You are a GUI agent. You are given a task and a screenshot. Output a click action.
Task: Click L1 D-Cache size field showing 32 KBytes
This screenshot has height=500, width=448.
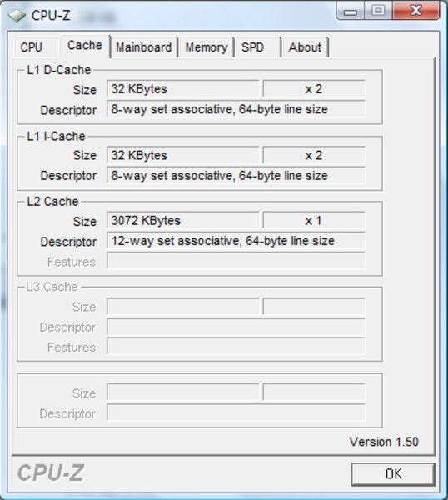[x=183, y=88]
